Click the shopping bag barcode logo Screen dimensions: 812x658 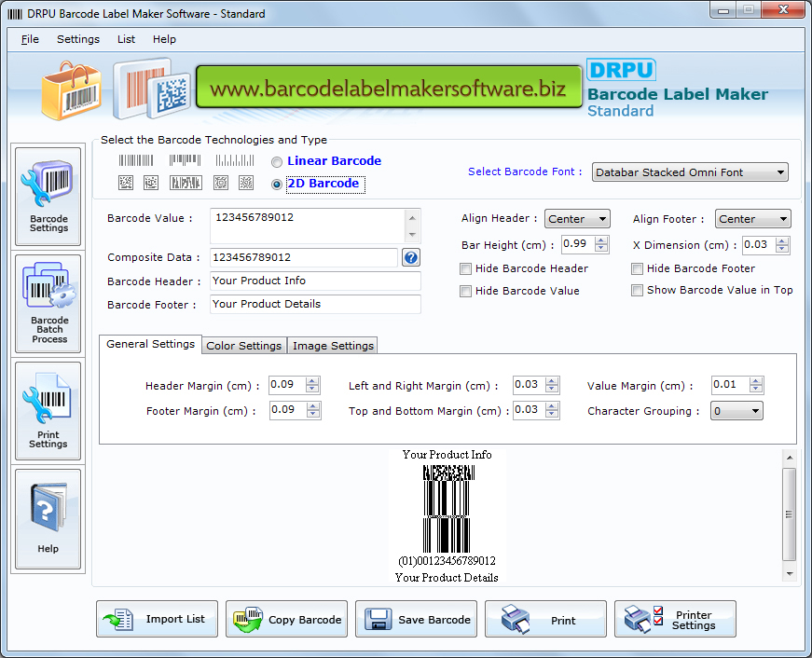click(x=72, y=90)
